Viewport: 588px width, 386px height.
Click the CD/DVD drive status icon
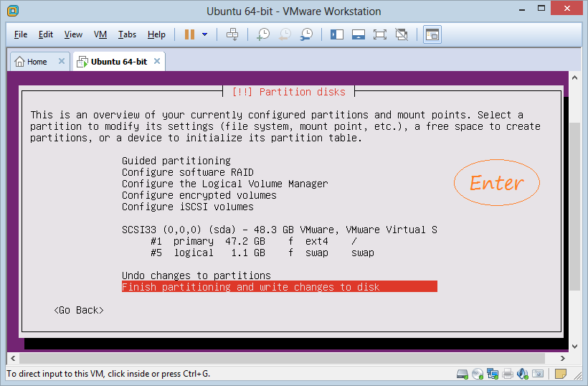point(478,374)
